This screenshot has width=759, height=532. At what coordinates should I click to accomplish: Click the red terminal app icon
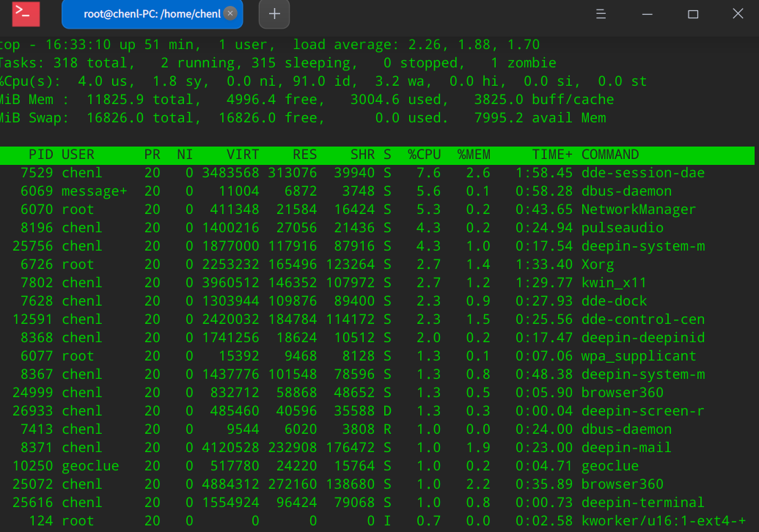click(x=26, y=14)
